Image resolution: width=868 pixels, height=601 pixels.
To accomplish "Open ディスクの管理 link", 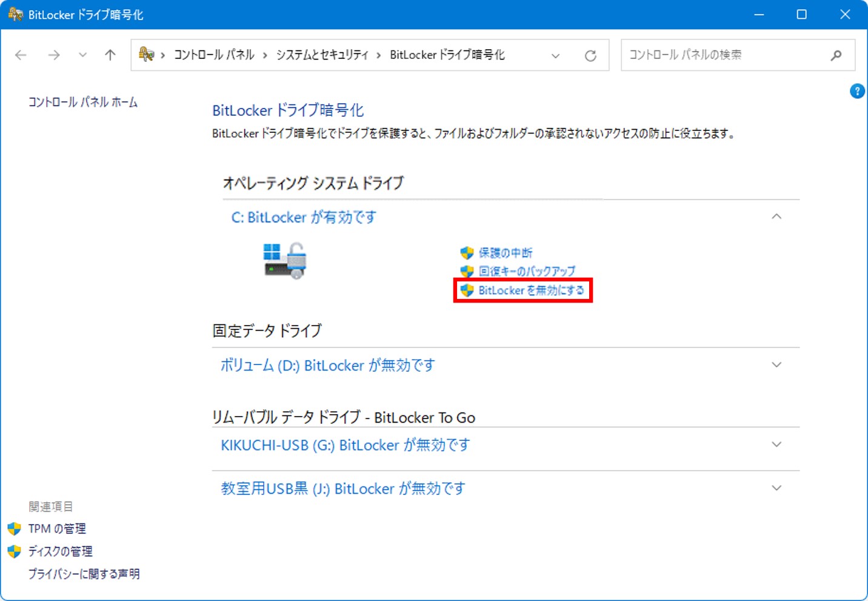I will (x=61, y=551).
